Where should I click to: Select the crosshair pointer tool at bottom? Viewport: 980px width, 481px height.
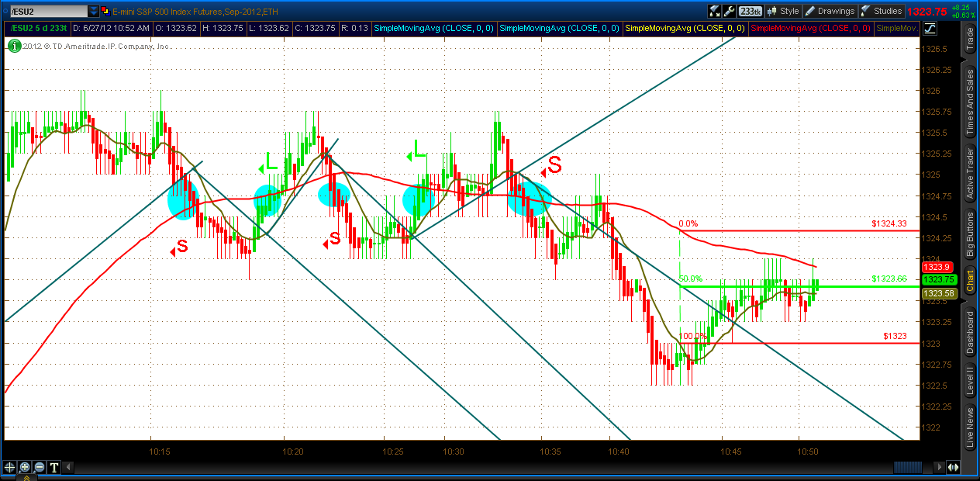point(9,467)
